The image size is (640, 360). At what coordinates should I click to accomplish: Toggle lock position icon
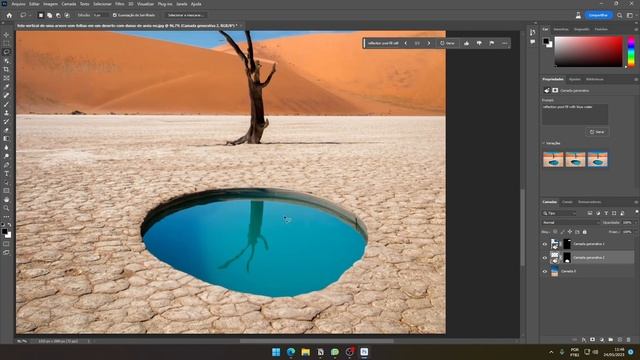pyautogui.click(x=570, y=232)
